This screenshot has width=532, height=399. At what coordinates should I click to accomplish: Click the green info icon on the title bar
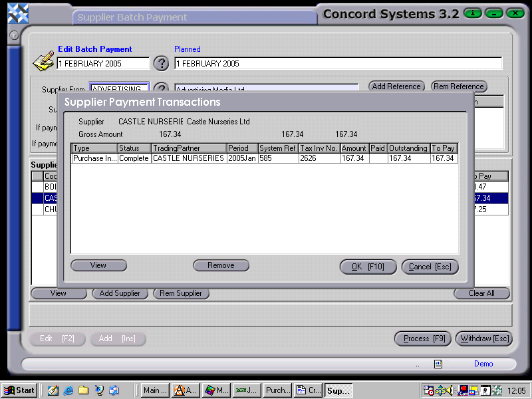pos(472,13)
